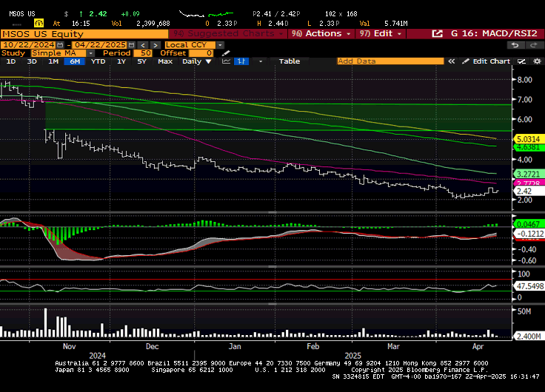545x392 pixels.
Task: Select the Max range tab
Action: [x=164, y=61]
